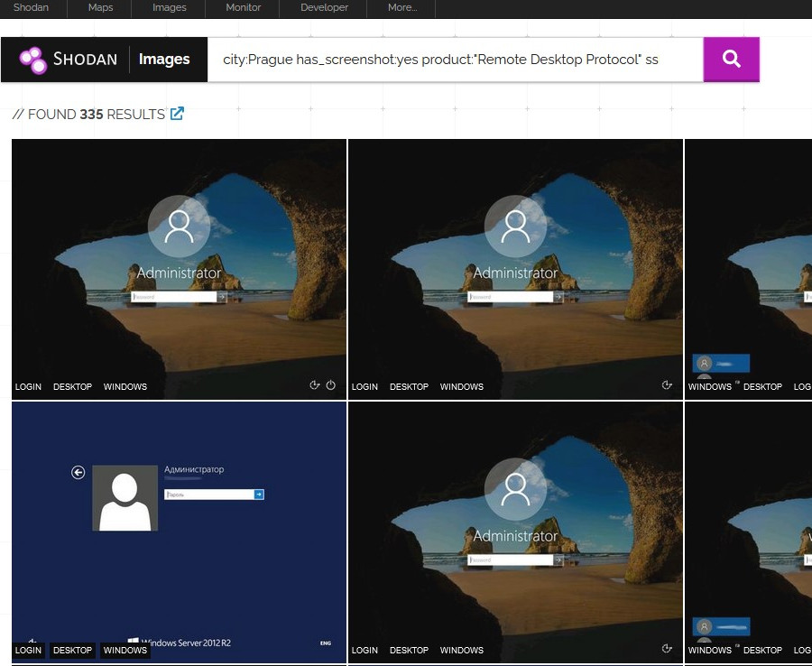The height and width of the screenshot is (666, 812).
Task: Click the FOUND 335 RESULTS text
Action: pos(88,114)
